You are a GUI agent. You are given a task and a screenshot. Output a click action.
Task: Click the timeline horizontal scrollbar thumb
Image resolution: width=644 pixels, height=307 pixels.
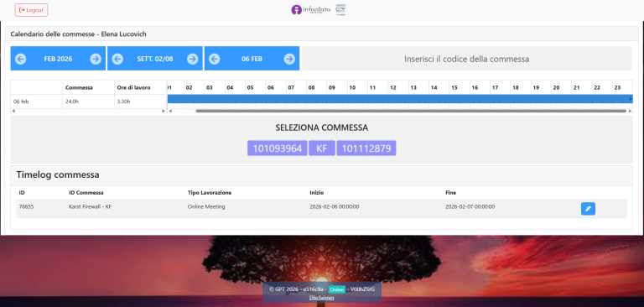pos(411,111)
